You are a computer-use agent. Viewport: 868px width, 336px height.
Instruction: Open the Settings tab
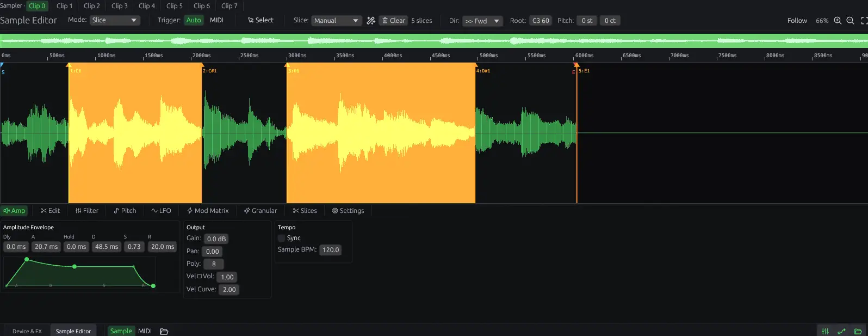[x=348, y=211]
